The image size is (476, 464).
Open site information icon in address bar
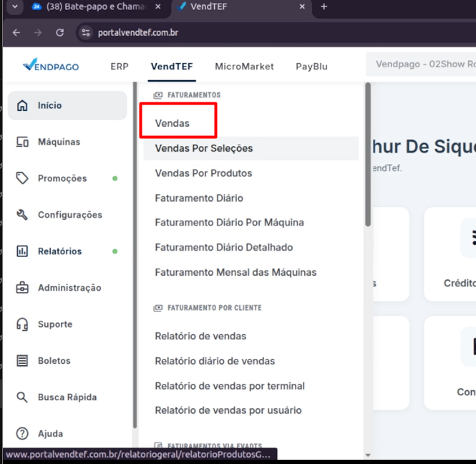(x=86, y=32)
